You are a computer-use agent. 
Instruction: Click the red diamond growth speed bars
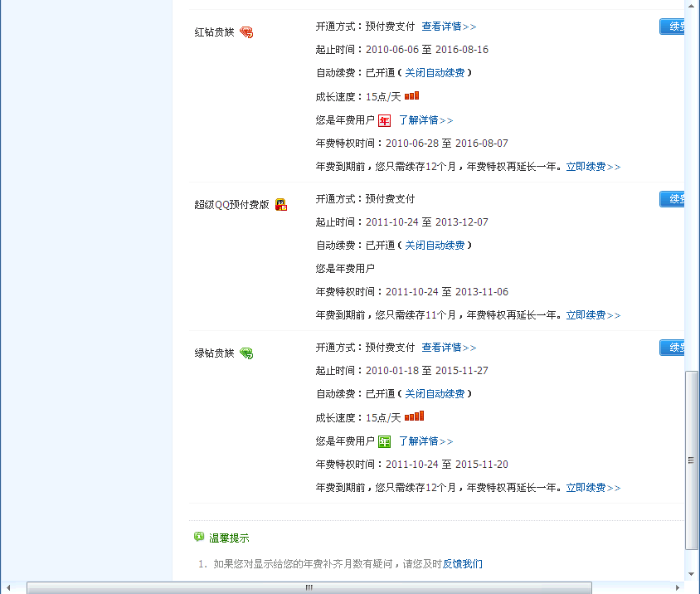pos(411,95)
